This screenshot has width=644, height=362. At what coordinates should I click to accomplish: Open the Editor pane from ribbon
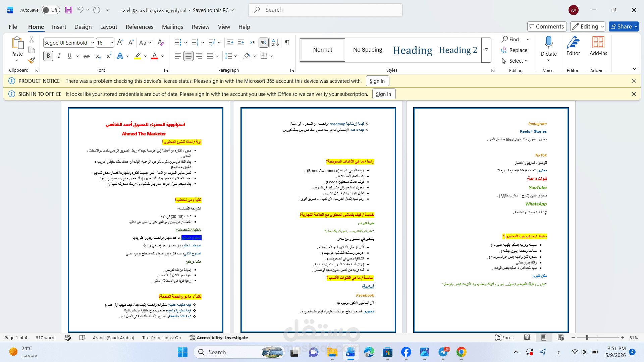tap(573, 46)
